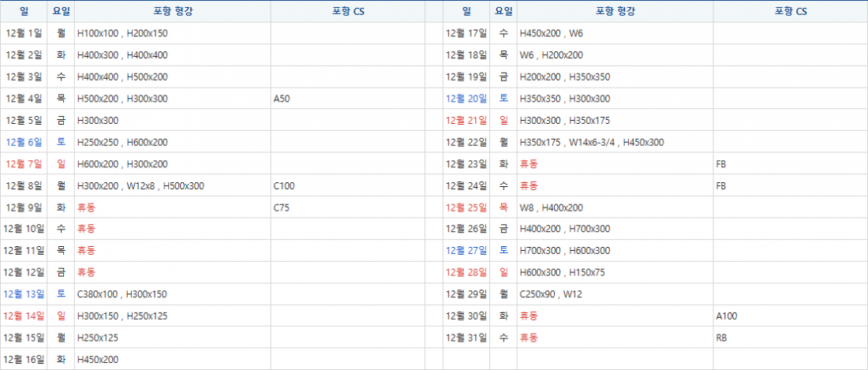868x370 pixels.
Task: Click 휴동 text on 12월 9일 row
Action: click(86, 208)
